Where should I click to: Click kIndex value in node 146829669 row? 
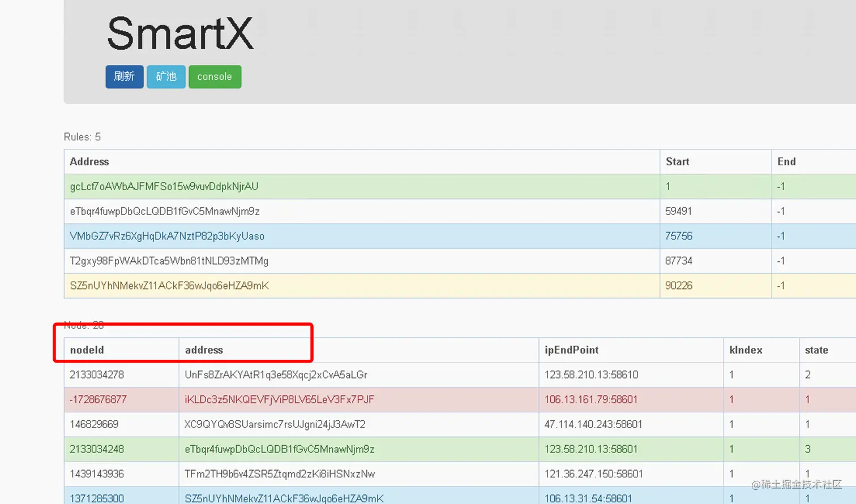pos(731,425)
